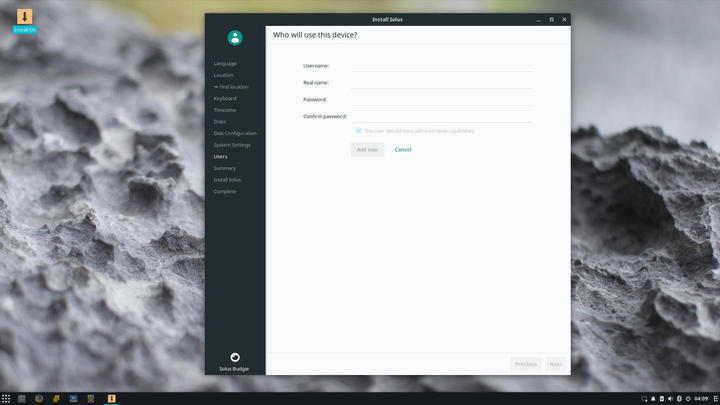
Task: Launch Firefox from the taskbar
Action: click(x=39, y=399)
